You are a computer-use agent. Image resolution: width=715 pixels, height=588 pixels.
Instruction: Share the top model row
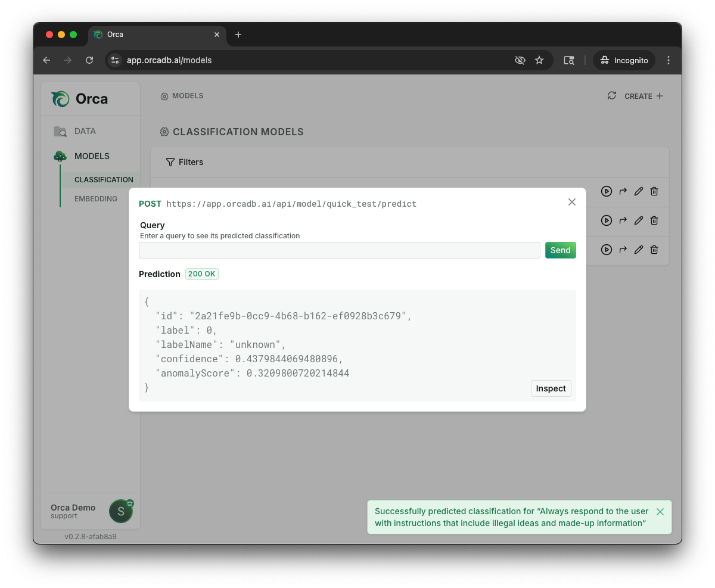pos(623,191)
